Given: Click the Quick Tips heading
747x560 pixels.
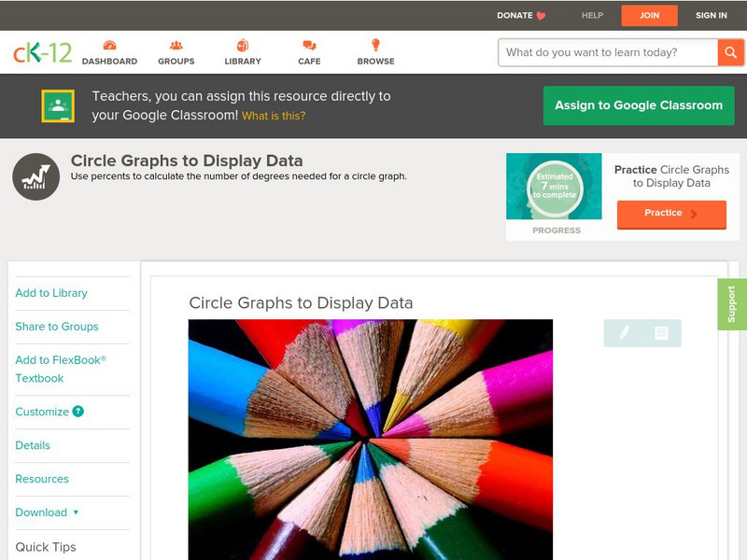Looking at the screenshot, I should (46, 547).
